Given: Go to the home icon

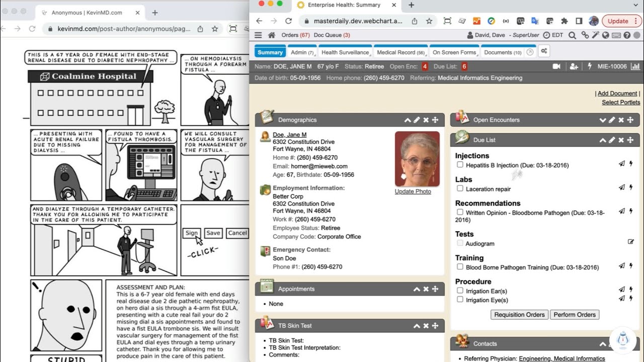Looking at the screenshot, I should click(272, 35).
